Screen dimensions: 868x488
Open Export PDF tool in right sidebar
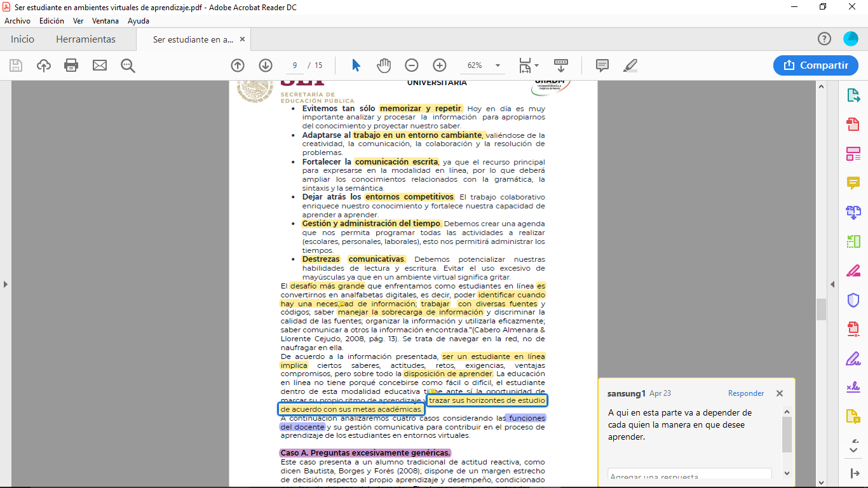pos(853,96)
